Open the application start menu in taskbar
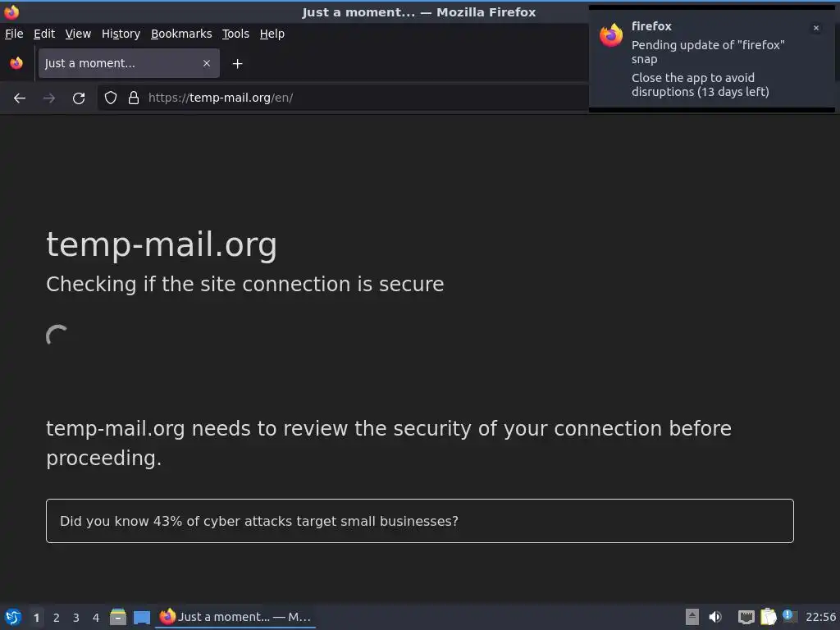The height and width of the screenshot is (630, 840). tap(13, 617)
